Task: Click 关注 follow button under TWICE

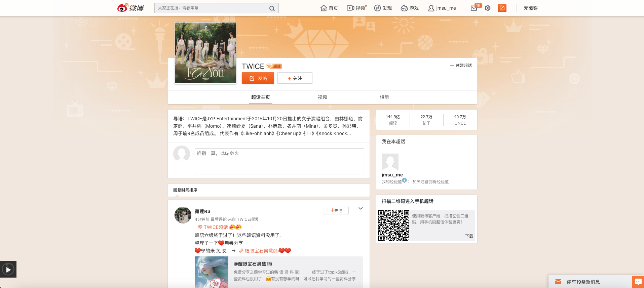Action: 295,78
